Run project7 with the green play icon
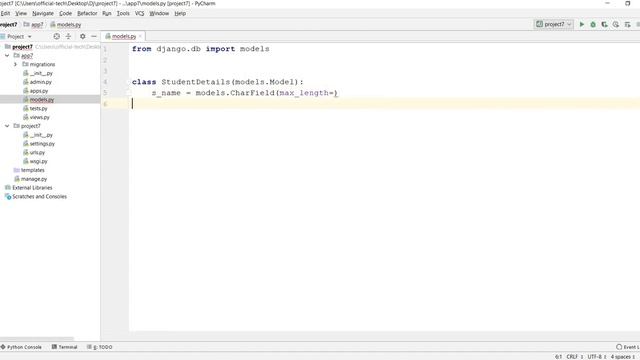This screenshot has width=640, height=360. (x=582, y=24)
